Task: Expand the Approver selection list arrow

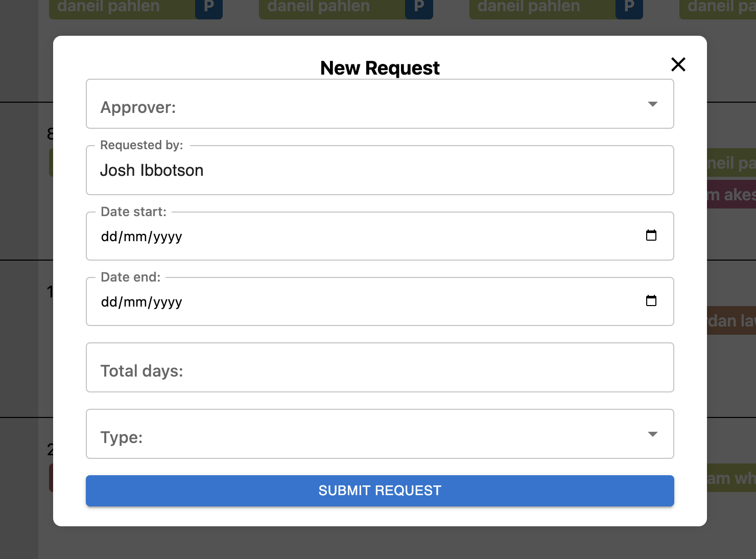Action: (x=652, y=104)
